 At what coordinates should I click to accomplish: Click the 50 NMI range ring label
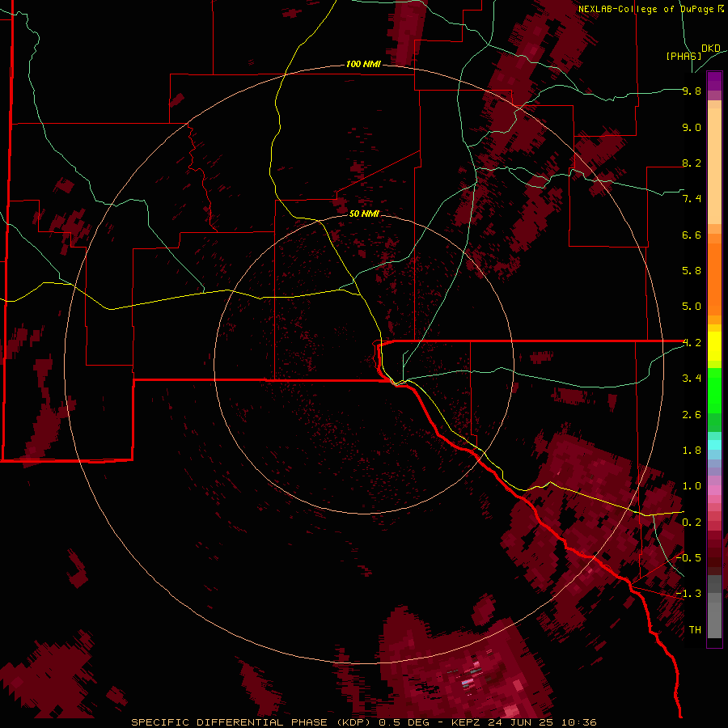365,214
